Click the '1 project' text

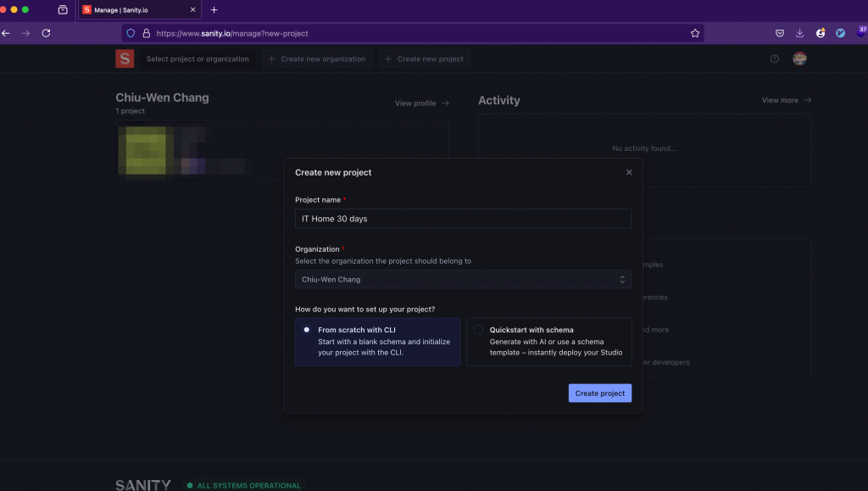pos(130,111)
